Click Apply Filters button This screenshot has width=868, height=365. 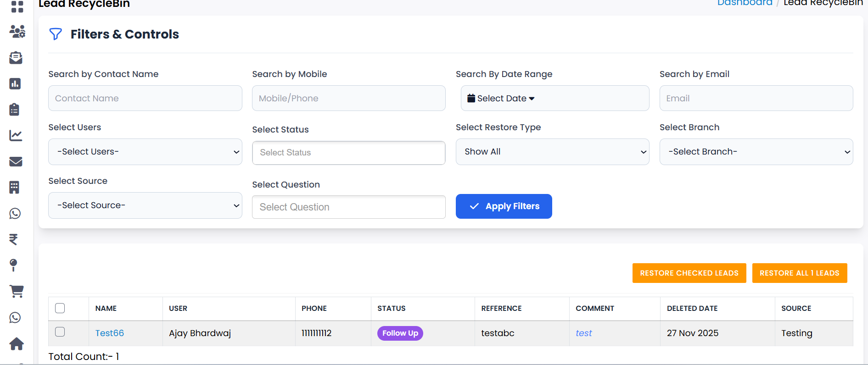tap(504, 206)
